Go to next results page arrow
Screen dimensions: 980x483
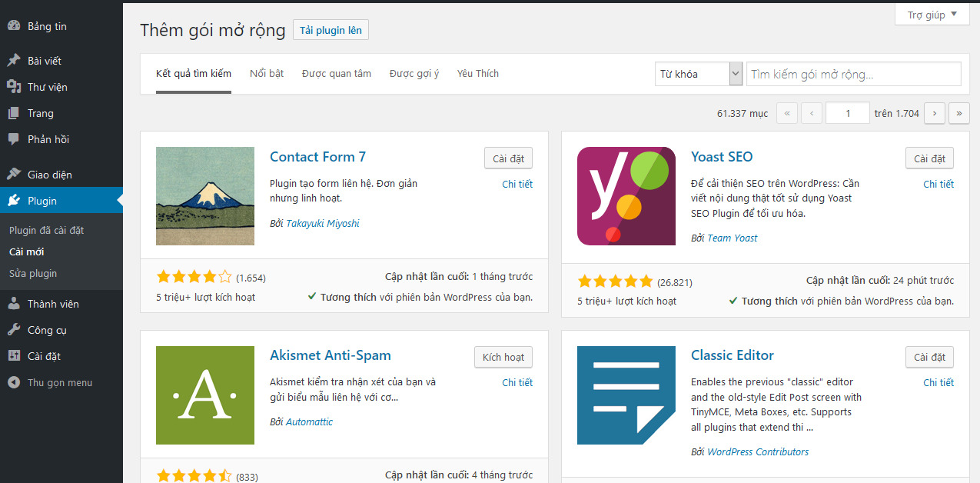pyautogui.click(x=934, y=113)
